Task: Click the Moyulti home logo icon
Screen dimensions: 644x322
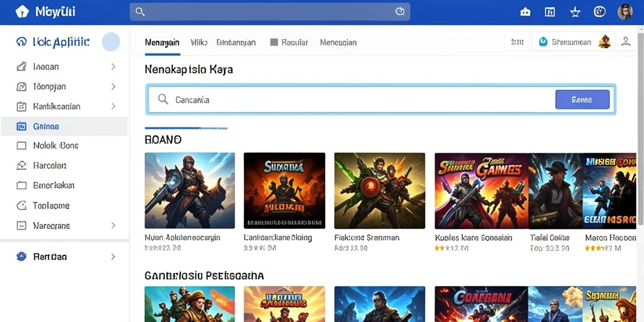Action: 22,11
